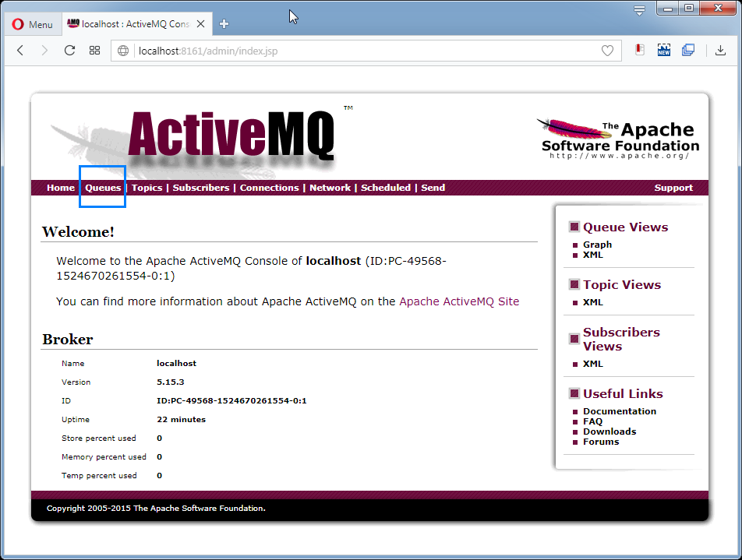Go forward to next page
This screenshot has height=560, width=742.
pos(44,51)
